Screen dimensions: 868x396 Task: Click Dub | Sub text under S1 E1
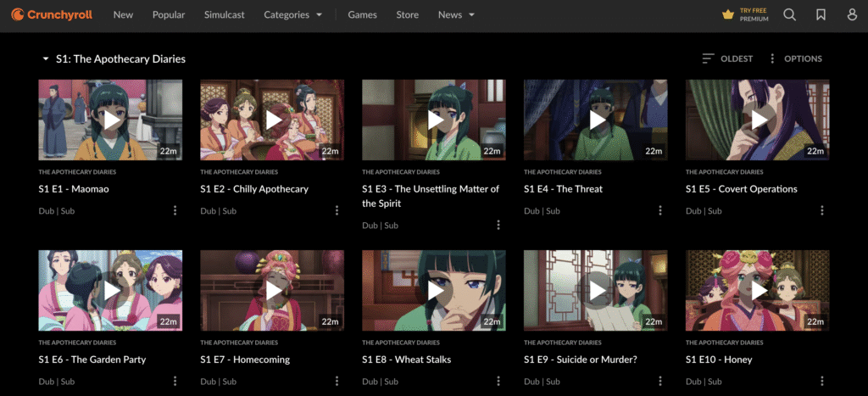tap(57, 211)
